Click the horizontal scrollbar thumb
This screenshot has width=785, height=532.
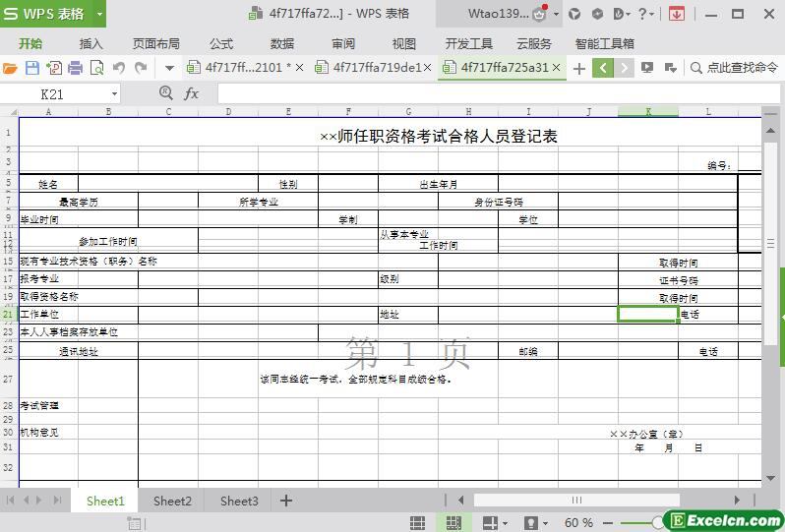(x=576, y=500)
